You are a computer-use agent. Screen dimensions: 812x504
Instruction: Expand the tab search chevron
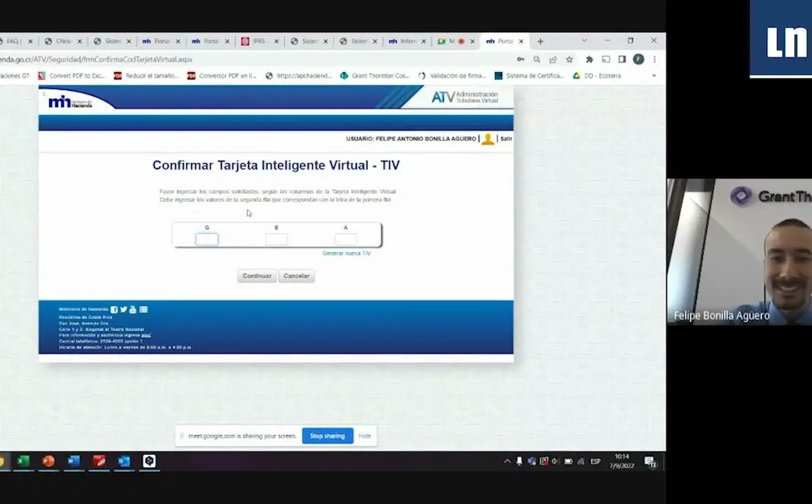tap(584, 41)
